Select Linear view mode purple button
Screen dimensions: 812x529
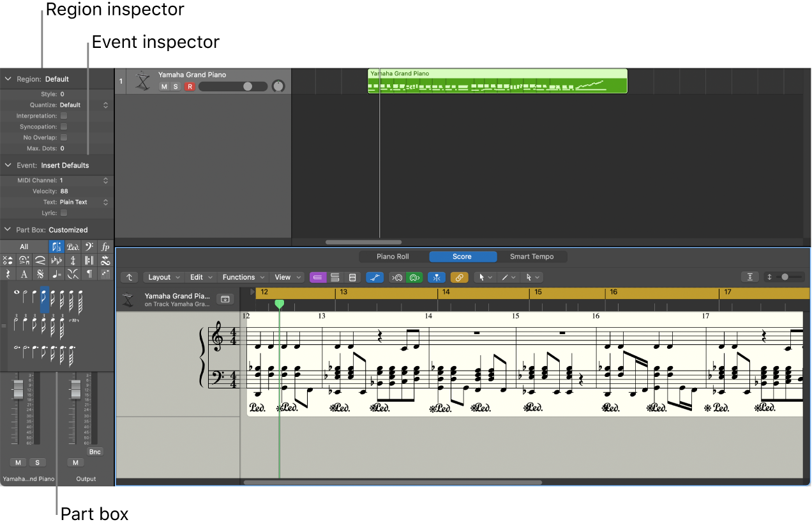click(317, 277)
